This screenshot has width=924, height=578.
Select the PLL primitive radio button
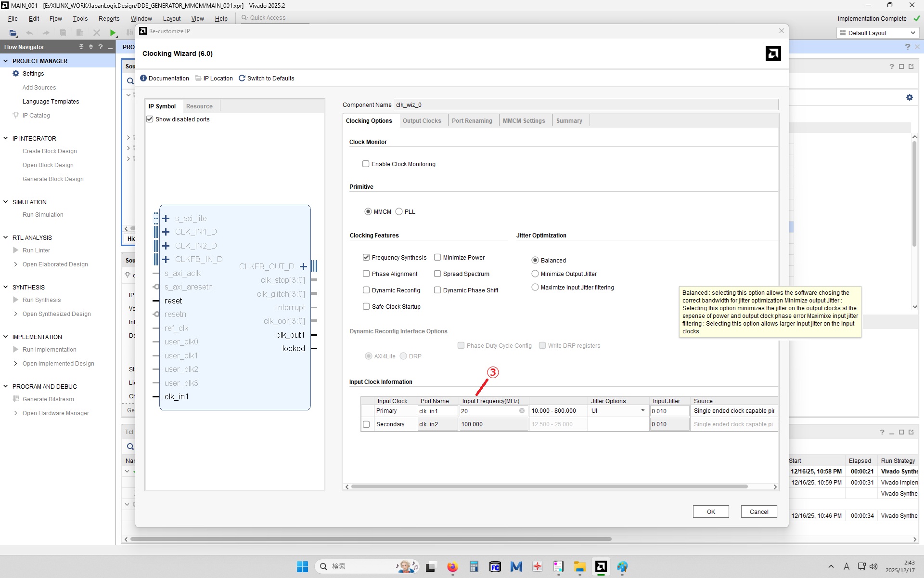[x=399, y=211]
